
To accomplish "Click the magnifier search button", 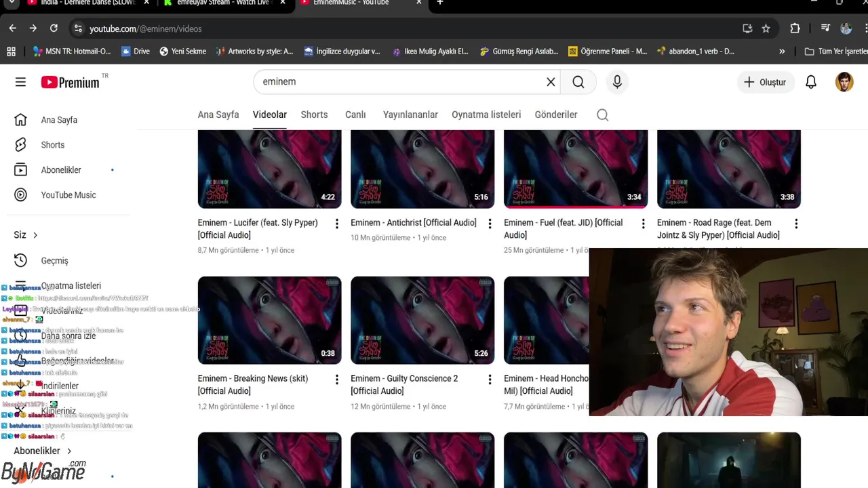I will pos(578,82).
